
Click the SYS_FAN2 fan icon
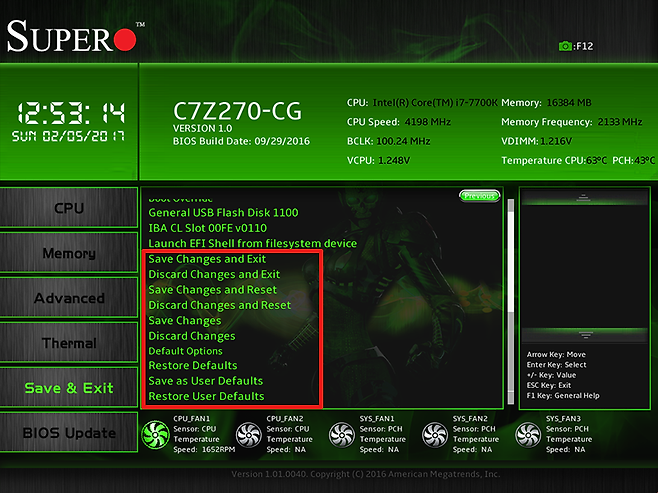(435, 435)
